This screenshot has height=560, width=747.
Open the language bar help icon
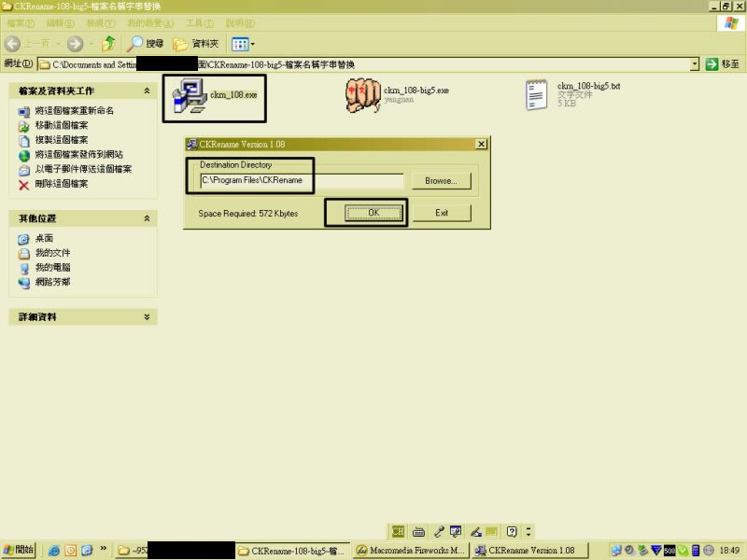pos(512,531)
